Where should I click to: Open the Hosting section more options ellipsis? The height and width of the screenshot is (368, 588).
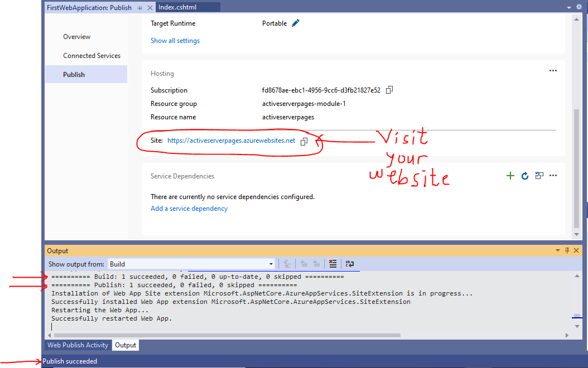pyautogui.click(x=553, y=70)
